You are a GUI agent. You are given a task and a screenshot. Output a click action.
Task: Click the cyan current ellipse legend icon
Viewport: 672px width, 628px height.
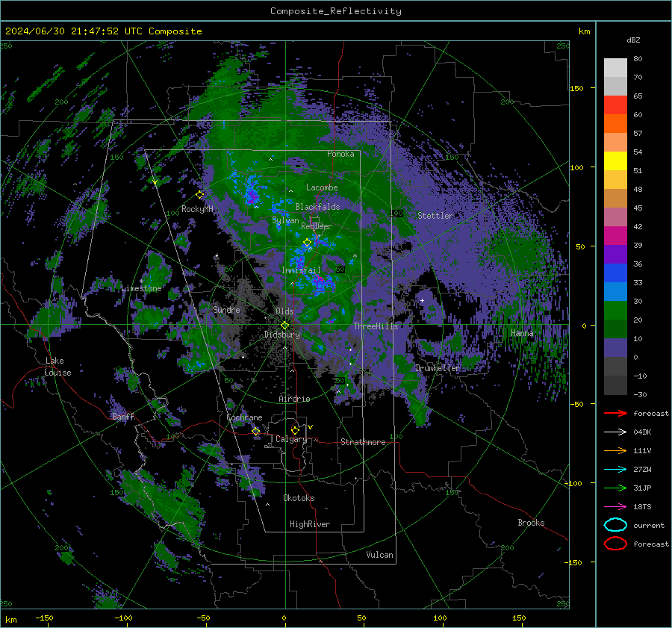click(615, 525)
